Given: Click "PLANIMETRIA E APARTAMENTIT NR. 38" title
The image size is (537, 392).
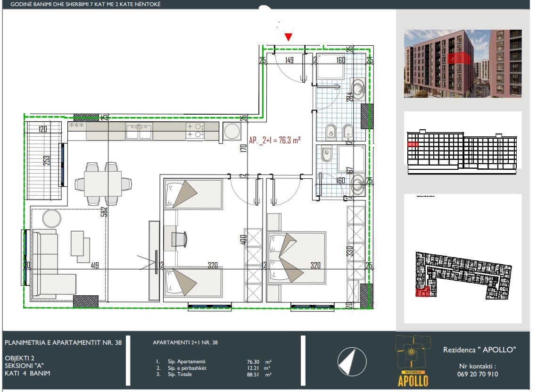Looking at the screenshot, I should [x=63, y=342].
